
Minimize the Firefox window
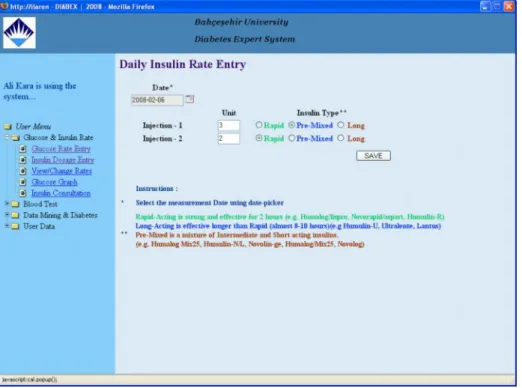[x=485, y=6]
